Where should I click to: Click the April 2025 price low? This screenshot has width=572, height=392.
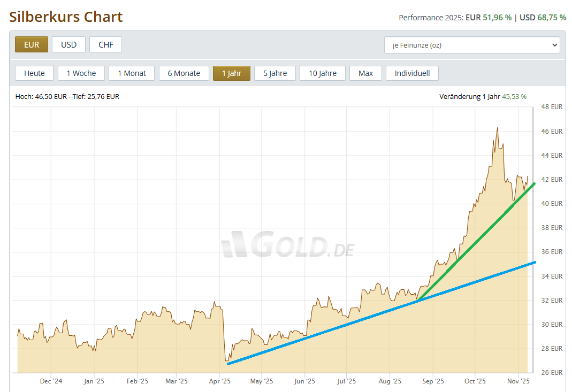(x=227, y=360)
